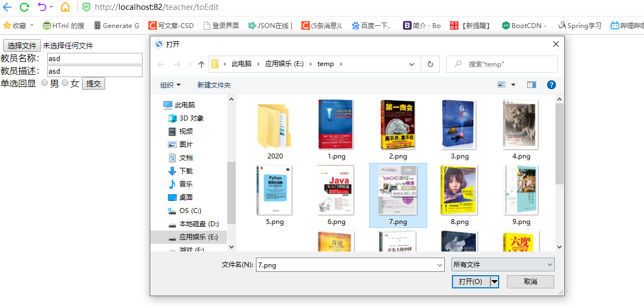The width and height of the screenshot is (644, 306).
Task: Click the 教员名称 text field
Action: [95, 59]
